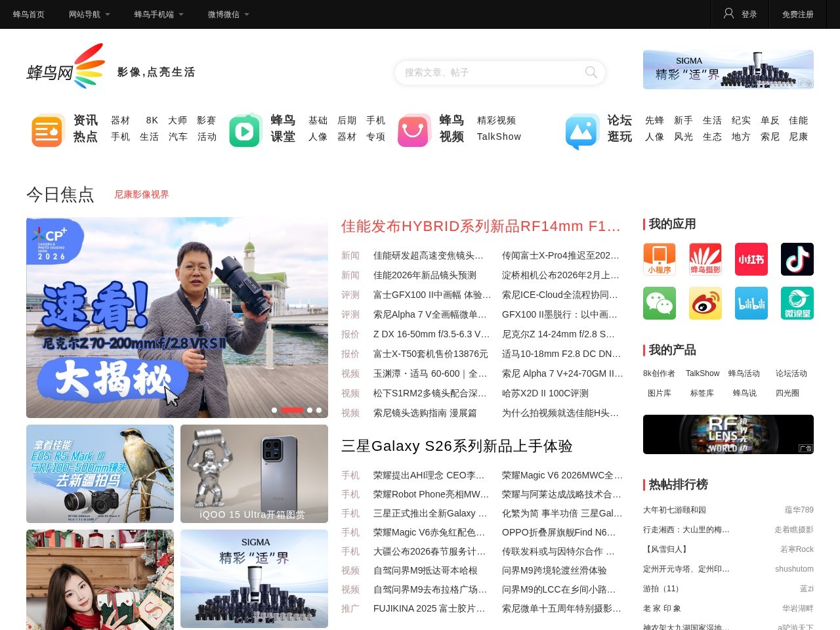This screenshot has width=840, height=630.
Task: Open the WeChat icon under 我的应用
Action: (659, 303)
